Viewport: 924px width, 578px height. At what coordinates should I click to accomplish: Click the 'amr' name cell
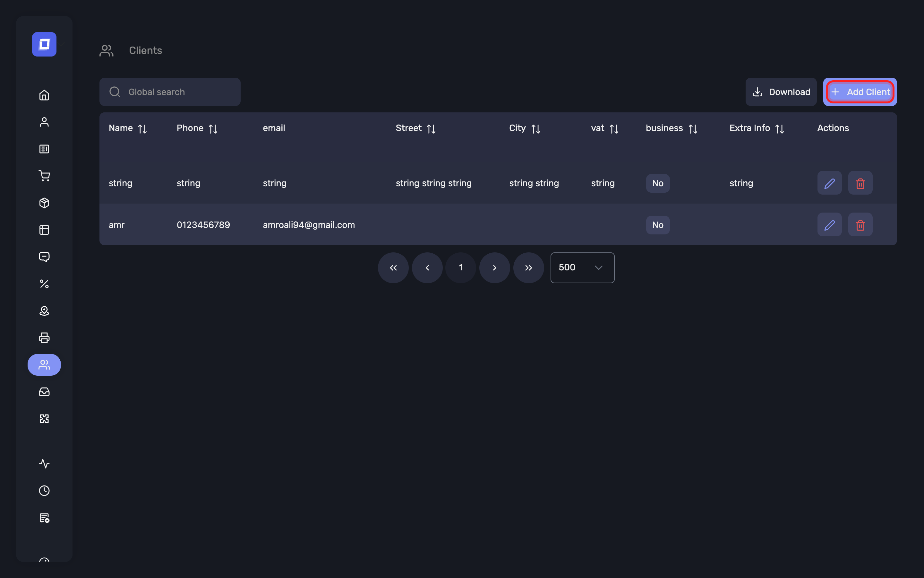[116, 225]
